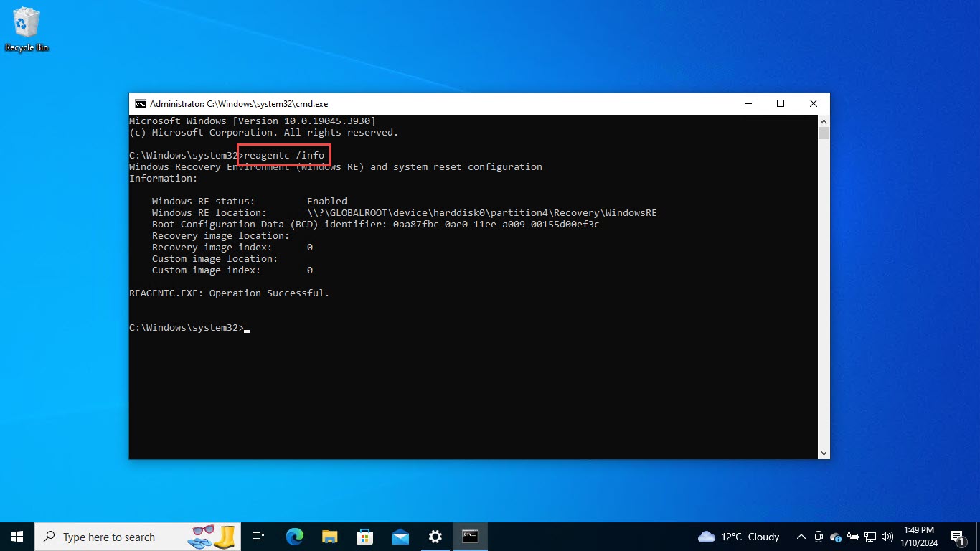Click the 'Recovery image location:' line
The width and height of the screenshot is (980, 551).
(x=221, y=236)
